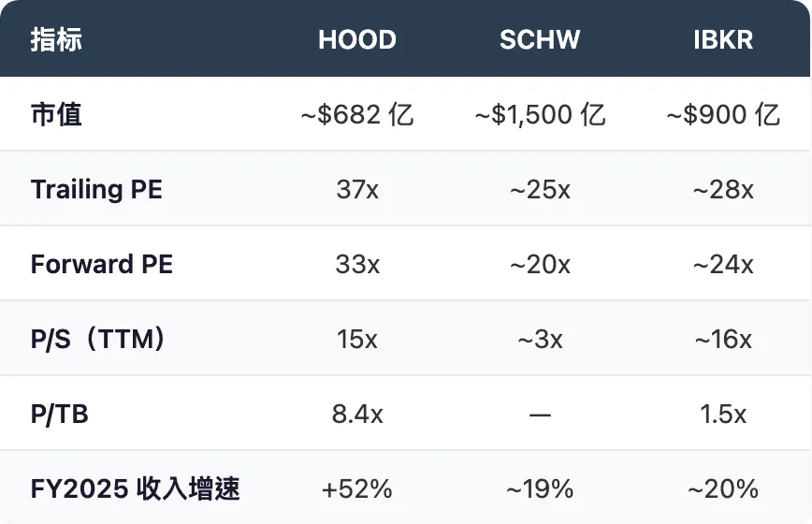Screen dimensions: 812x524
Task: Click the P/S（TTM） row label
Action: [99, 339]
